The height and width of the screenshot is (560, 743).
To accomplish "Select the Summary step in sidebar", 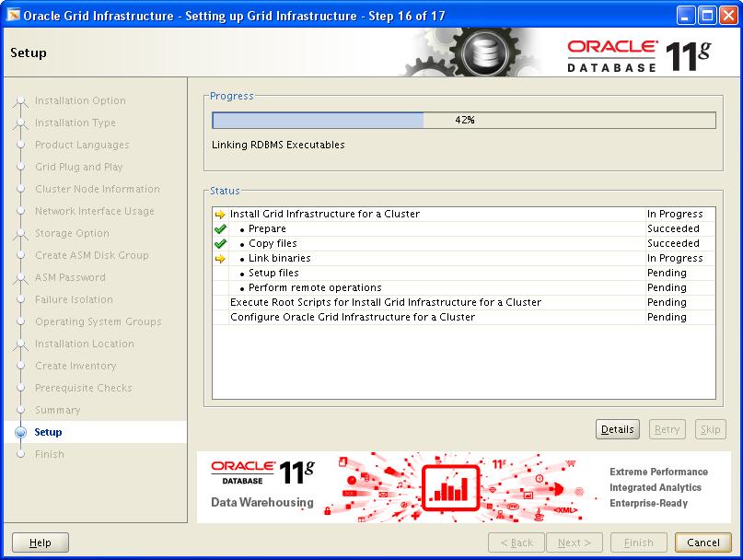I will (x=57, y=410).
